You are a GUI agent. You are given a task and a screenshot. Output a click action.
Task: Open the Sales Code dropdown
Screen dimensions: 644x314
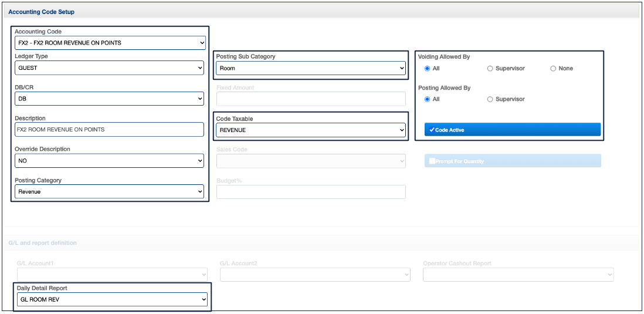coord(311,161)
